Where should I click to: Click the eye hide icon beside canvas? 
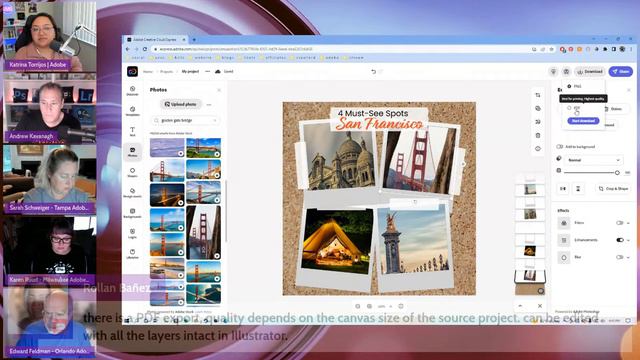[x=538, y=149]
